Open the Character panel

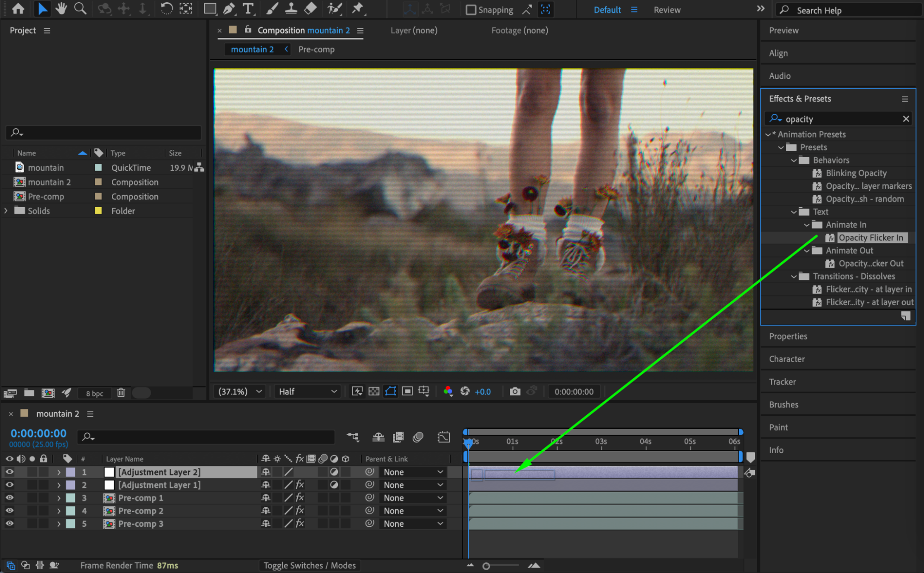[x=787, y=359]
